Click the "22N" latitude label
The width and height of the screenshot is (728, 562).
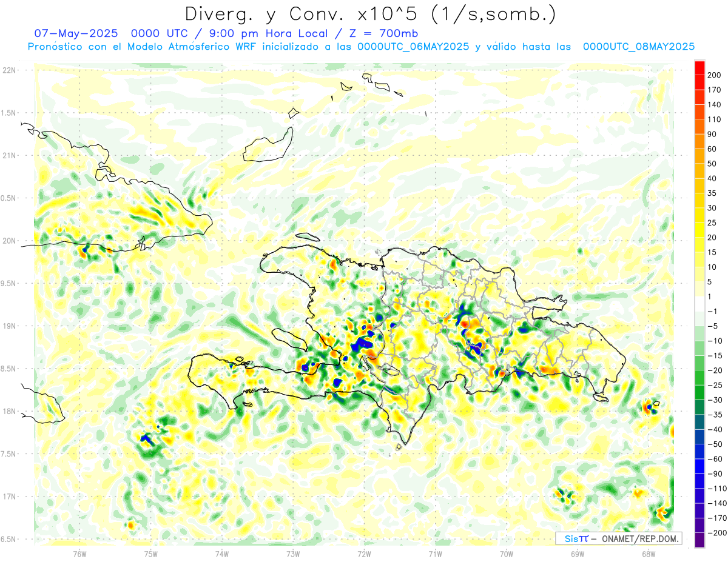10,70
